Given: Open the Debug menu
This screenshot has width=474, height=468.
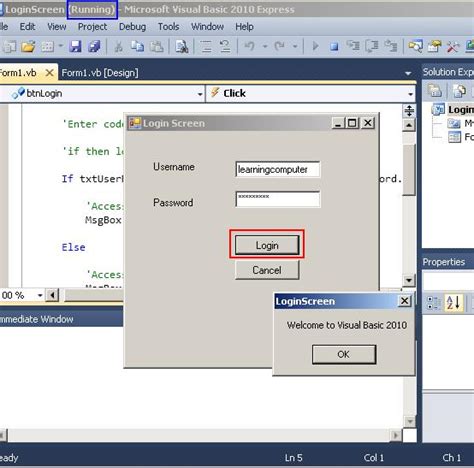Looking at the screenshot, I should (132, 27).
